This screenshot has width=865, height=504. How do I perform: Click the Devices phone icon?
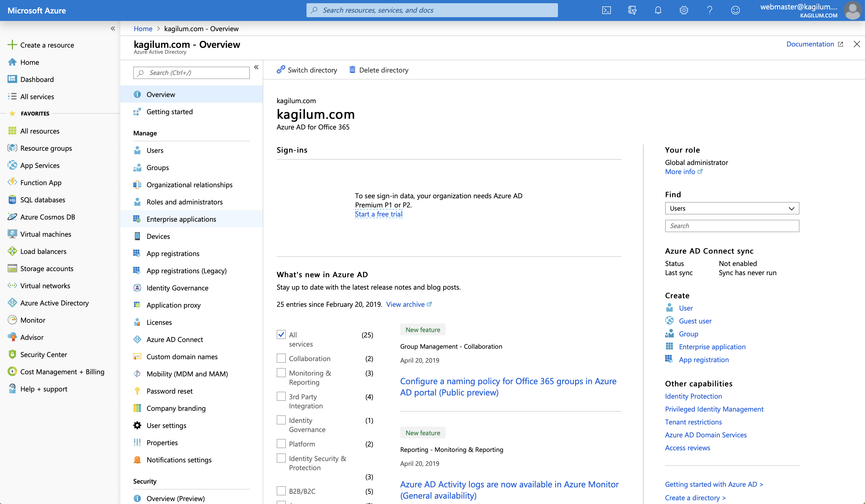pyautogui.click(x=137, y=236)
